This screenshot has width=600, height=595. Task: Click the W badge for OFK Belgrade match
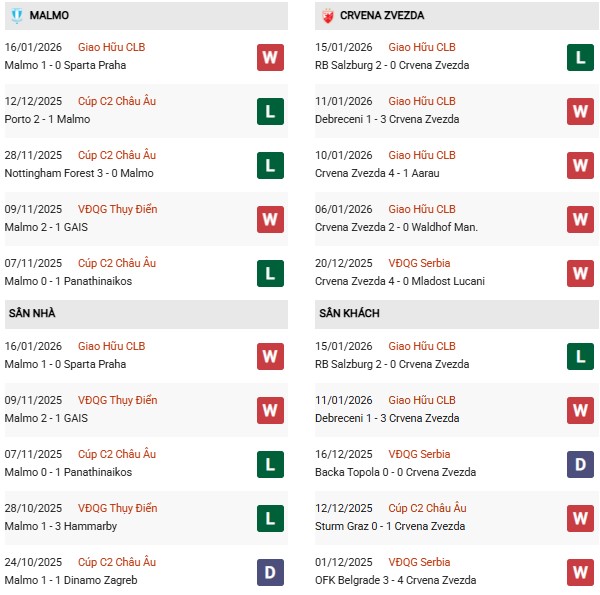581,571
